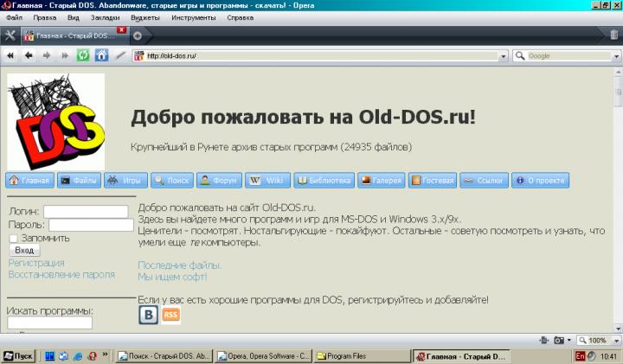Click the Вход login button
Viewport: 623px width, 364px height.
point(24,250)
